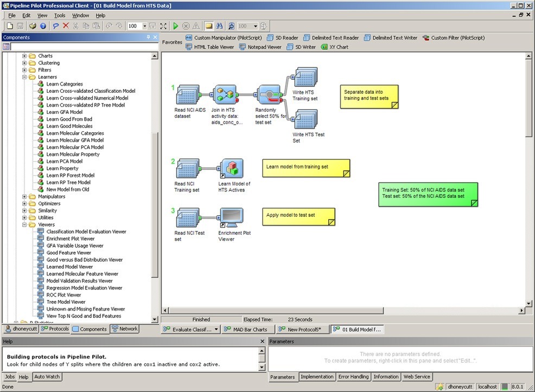Viewport: 535px width, 392px height.
Task: Expand the Charts folder
Action: click(24, 56)
